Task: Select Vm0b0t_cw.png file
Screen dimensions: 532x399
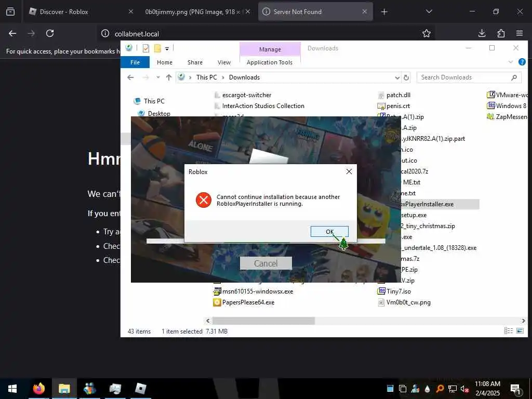Action: (404, 302)
